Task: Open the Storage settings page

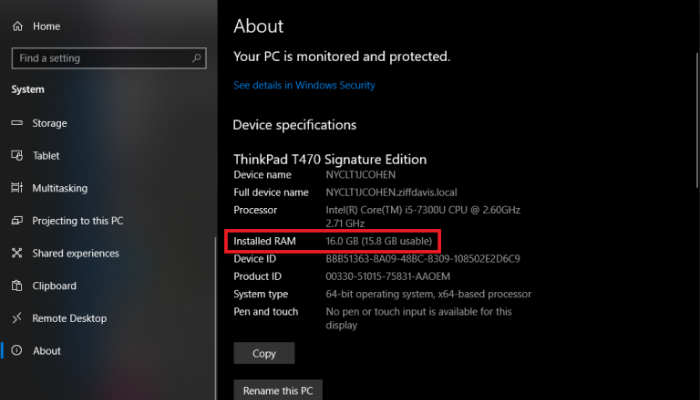Action: (50, 123)
